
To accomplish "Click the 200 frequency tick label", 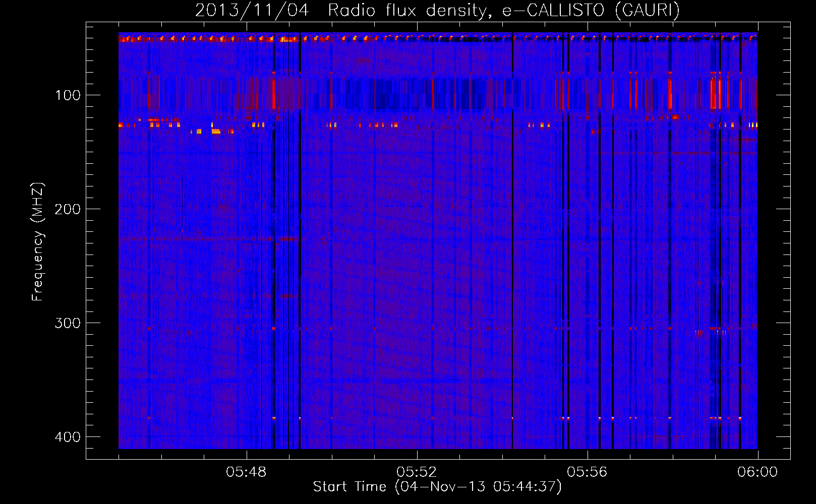I will click(68, 209).
